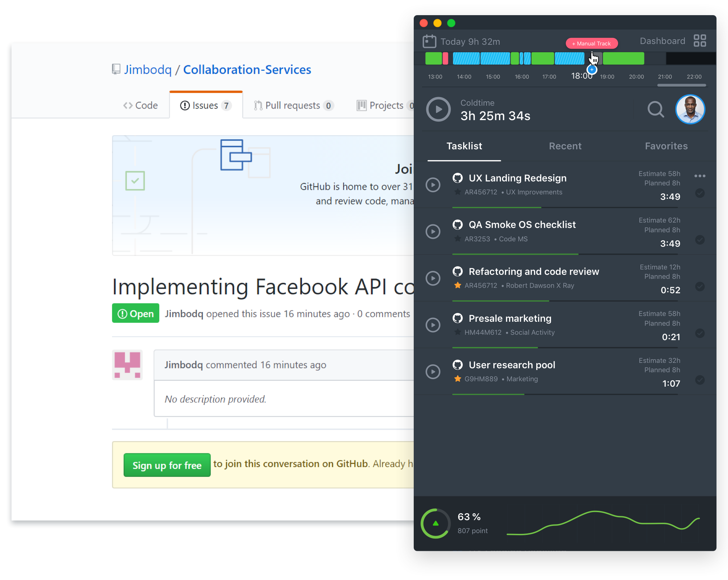Click the GitHub icon on Presale marketing
728x580 pixels.
457,318
